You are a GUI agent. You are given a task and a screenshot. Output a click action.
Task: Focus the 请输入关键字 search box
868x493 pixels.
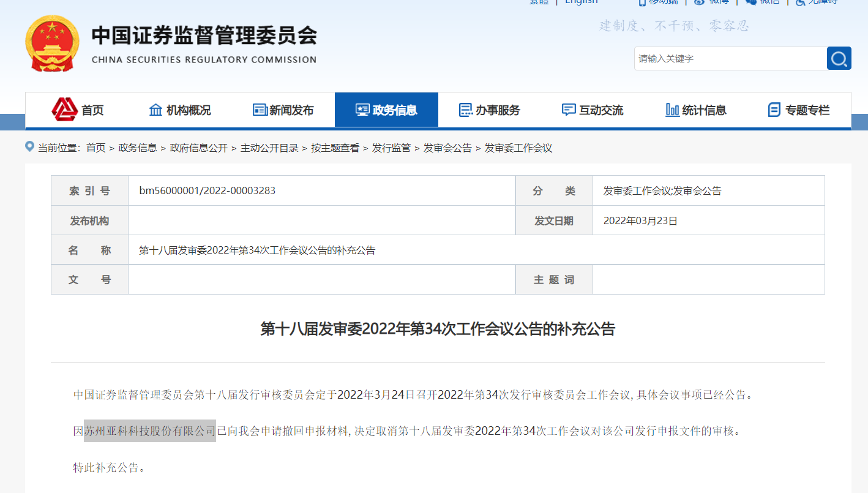[x=730, y=58]
